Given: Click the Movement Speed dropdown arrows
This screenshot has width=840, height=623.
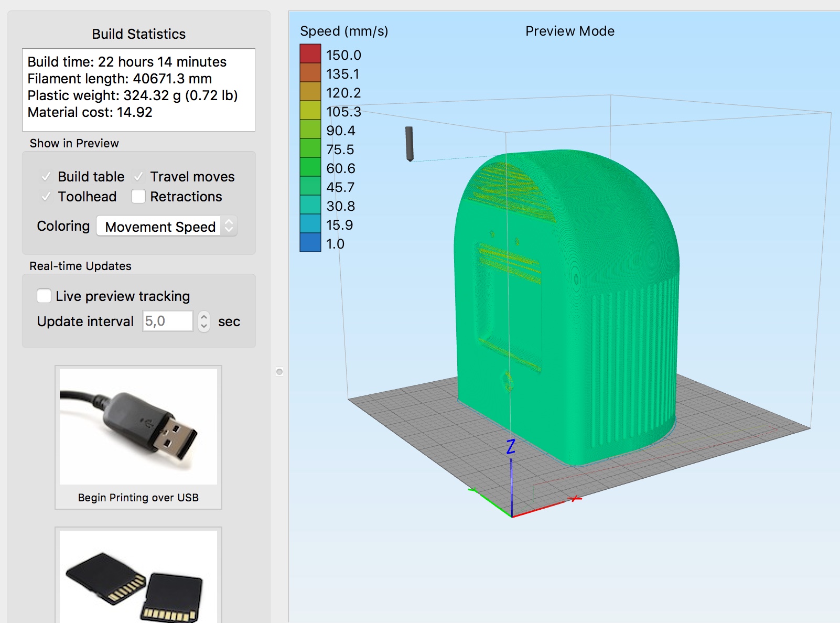Looking at the screenshot, I should click(x=229, y=227).
